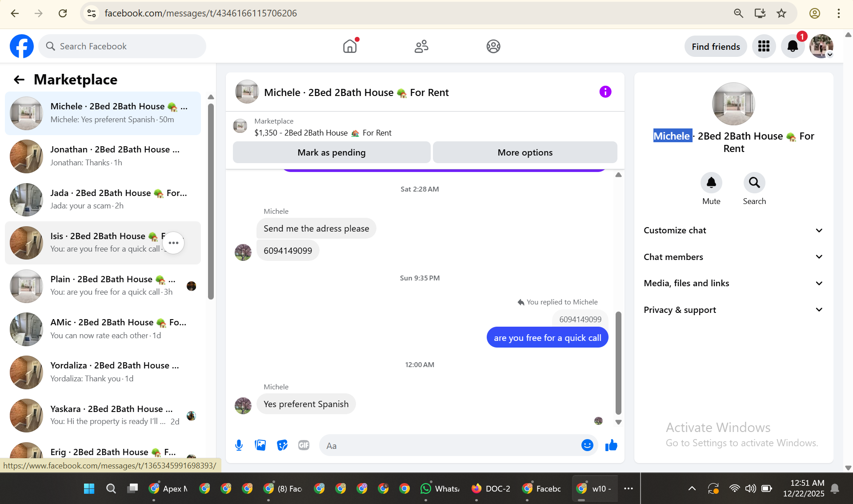Expand Chat members section
Screen dimensions: 853x504
pyautogui.click(x=733, y=257)
